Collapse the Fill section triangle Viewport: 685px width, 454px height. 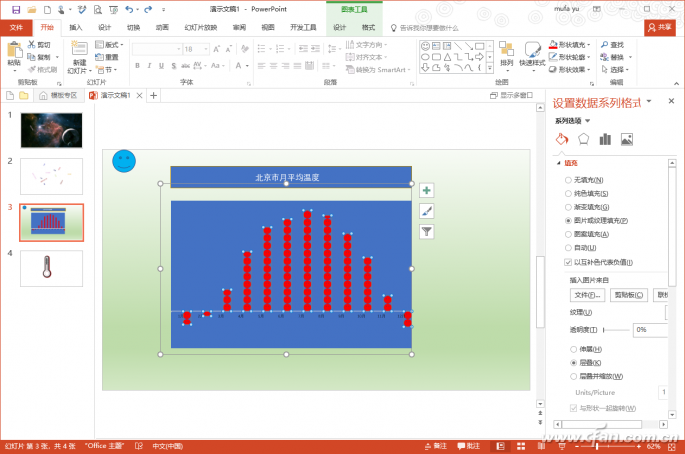[x=559, y=163]
